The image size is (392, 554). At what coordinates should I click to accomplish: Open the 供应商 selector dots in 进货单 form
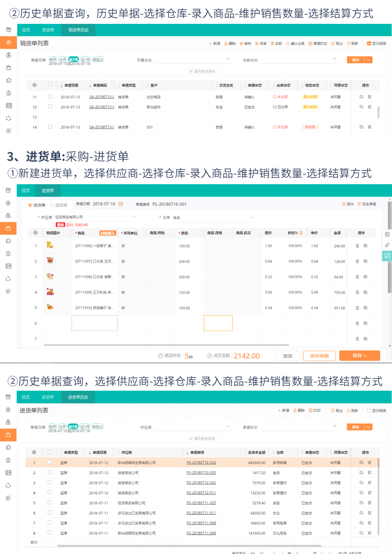point(134,217)
